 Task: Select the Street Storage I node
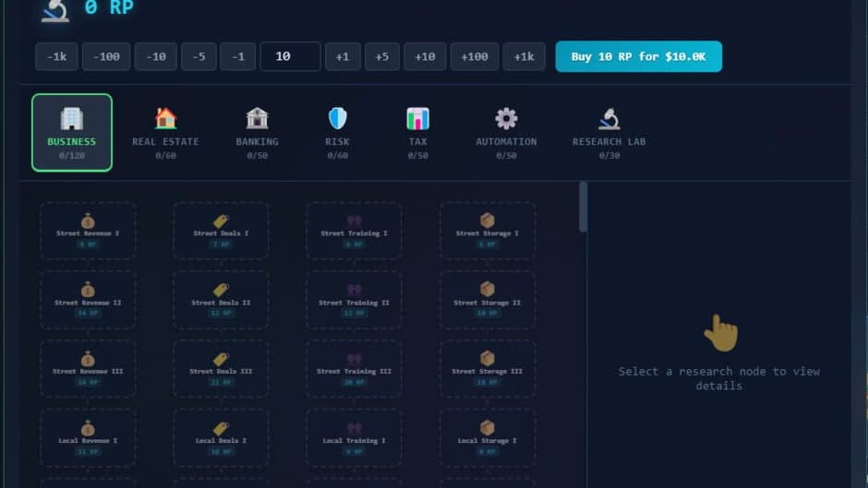click(488, 231)
